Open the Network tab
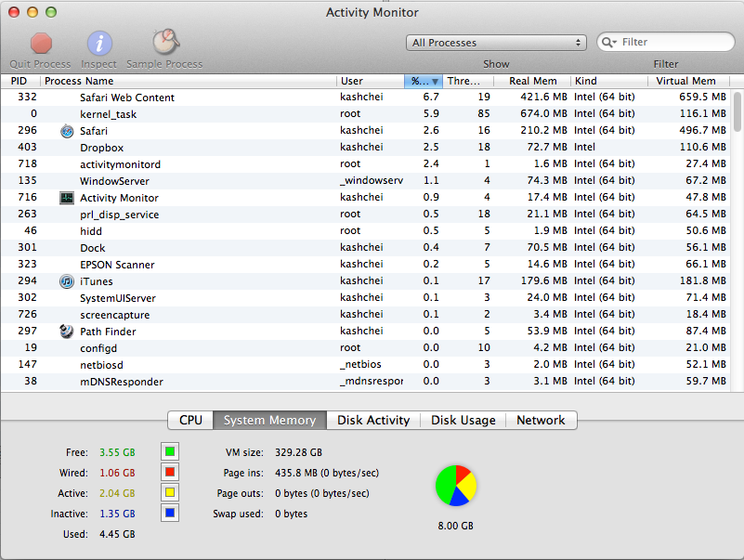This screenshot has width=744, height=560. pos(541,420)
